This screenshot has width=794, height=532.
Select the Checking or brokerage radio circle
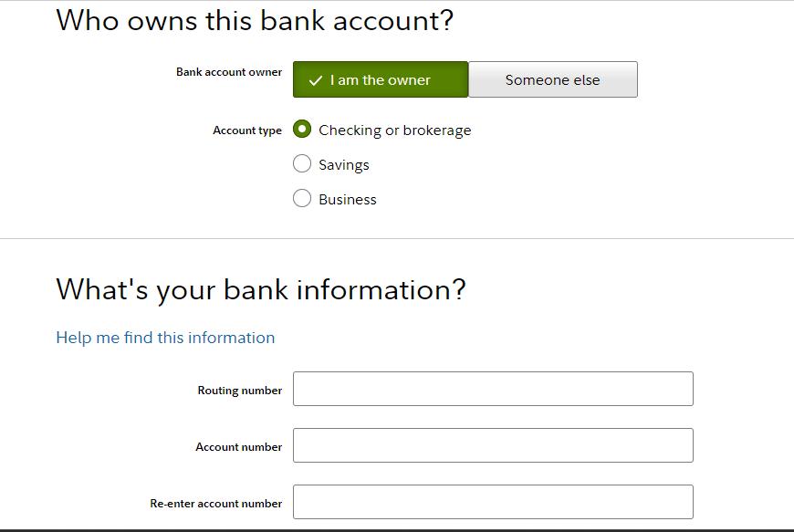click(302, 130)
